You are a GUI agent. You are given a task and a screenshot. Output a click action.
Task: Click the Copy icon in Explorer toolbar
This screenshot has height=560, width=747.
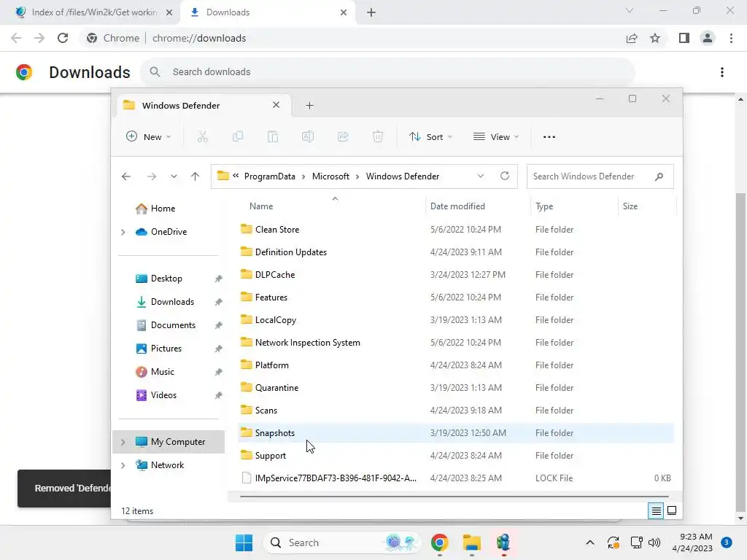point(237,136)
